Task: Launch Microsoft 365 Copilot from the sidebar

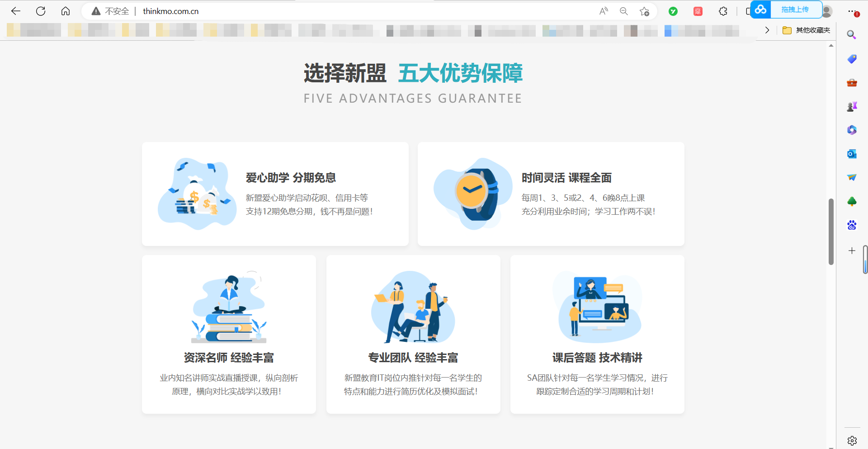Action: [x=852, y=130]
